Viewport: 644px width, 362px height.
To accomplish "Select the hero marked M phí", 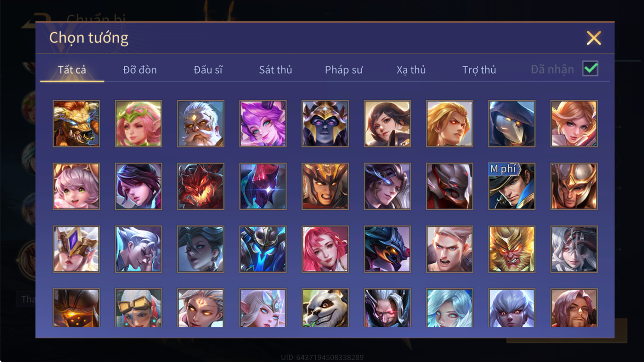I will click(512, 186).
